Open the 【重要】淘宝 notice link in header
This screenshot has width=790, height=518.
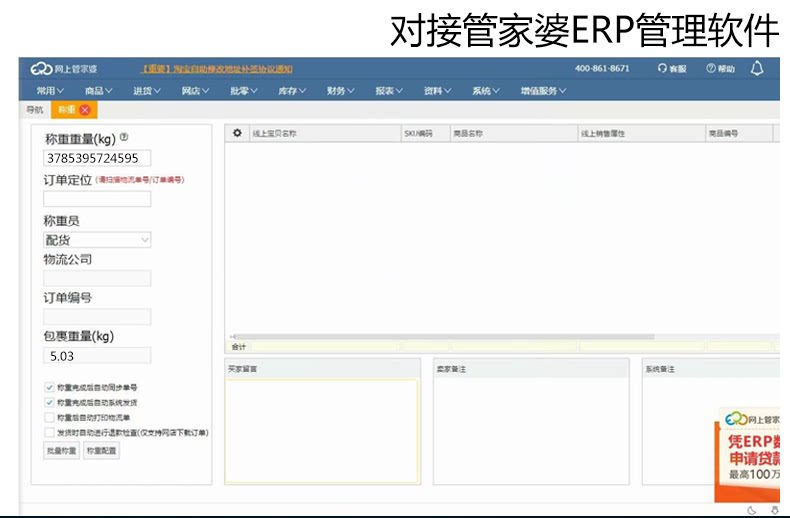(217, 69)
